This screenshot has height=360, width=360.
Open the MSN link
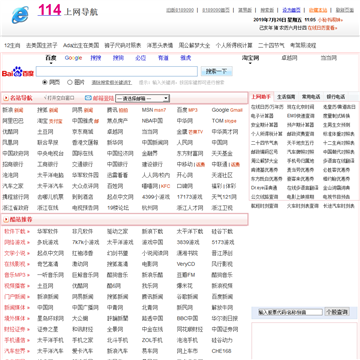pyautogui.click(x=147, y=110)
